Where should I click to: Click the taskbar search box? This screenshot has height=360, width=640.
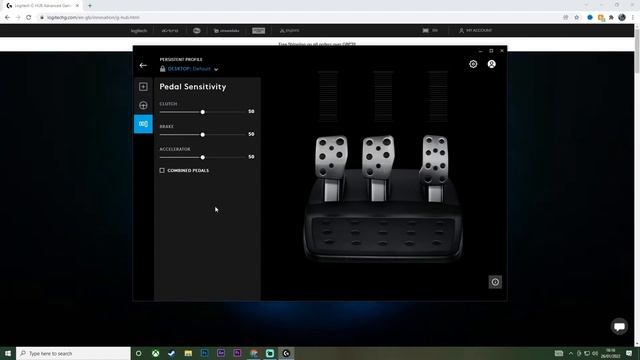tap(73, 353)
